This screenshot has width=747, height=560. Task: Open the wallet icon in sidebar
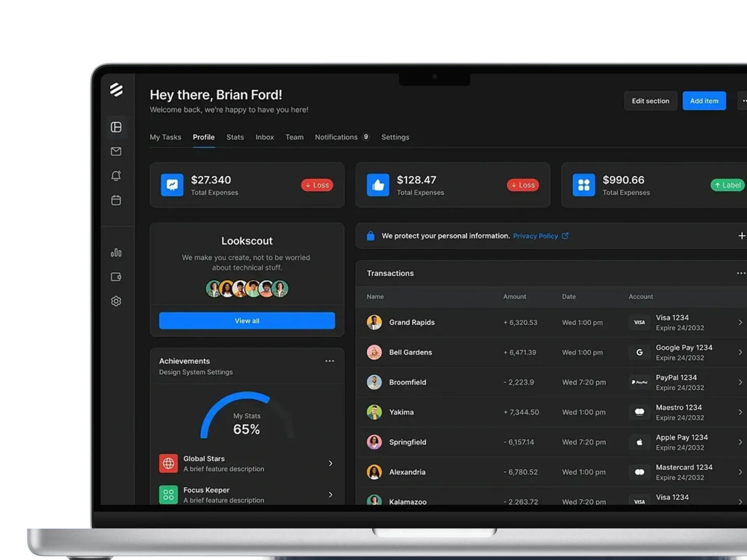tap(116, 277)
